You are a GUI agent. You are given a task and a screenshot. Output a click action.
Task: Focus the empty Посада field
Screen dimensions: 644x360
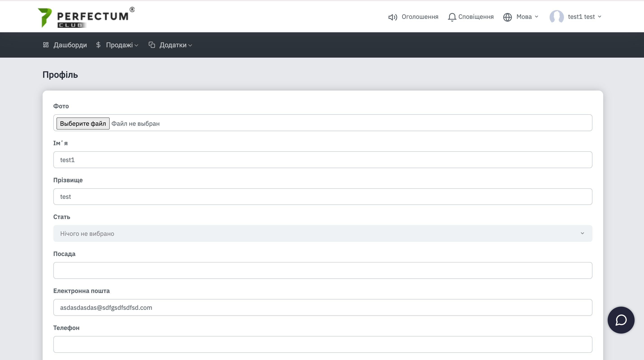point(322,270)
